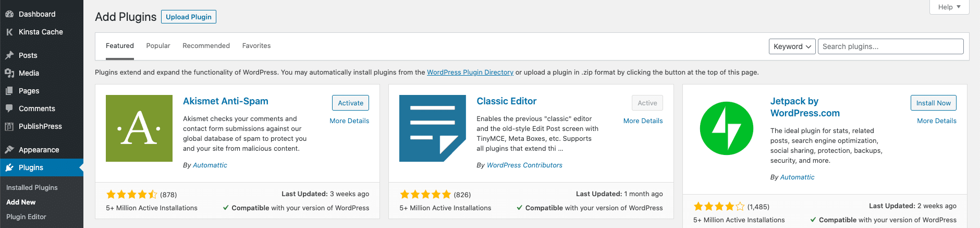Click the Posts pushpin icon
Screen dimensions: 980x228
point(9,55)
